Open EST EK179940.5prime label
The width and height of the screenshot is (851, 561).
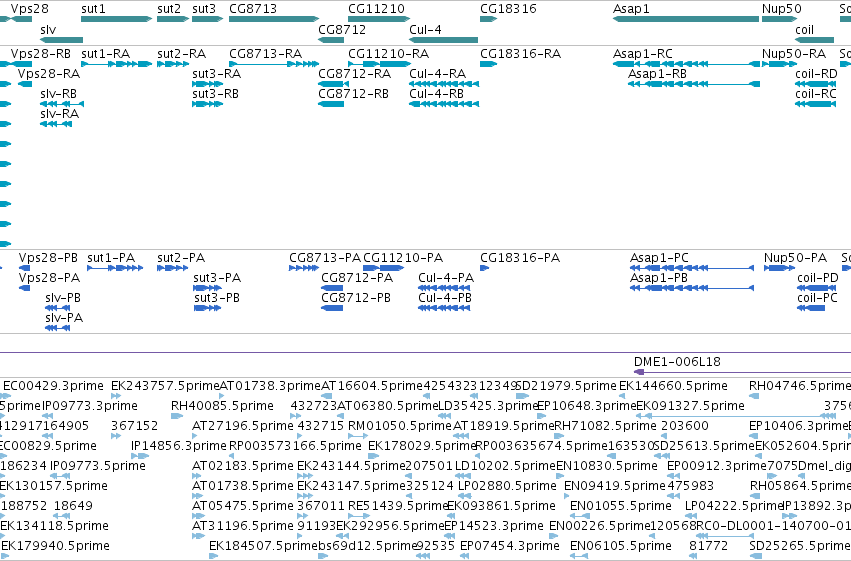coord(55,546)
